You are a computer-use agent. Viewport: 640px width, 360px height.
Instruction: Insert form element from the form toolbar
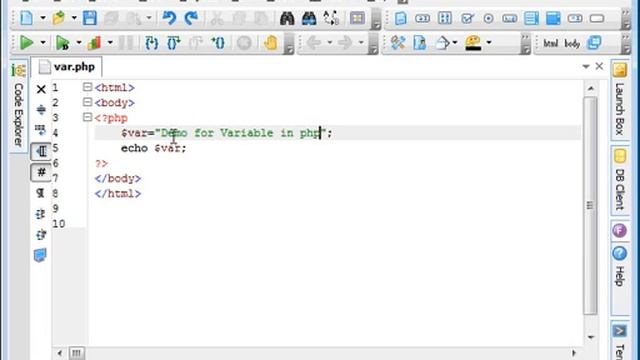coord(401,18)
